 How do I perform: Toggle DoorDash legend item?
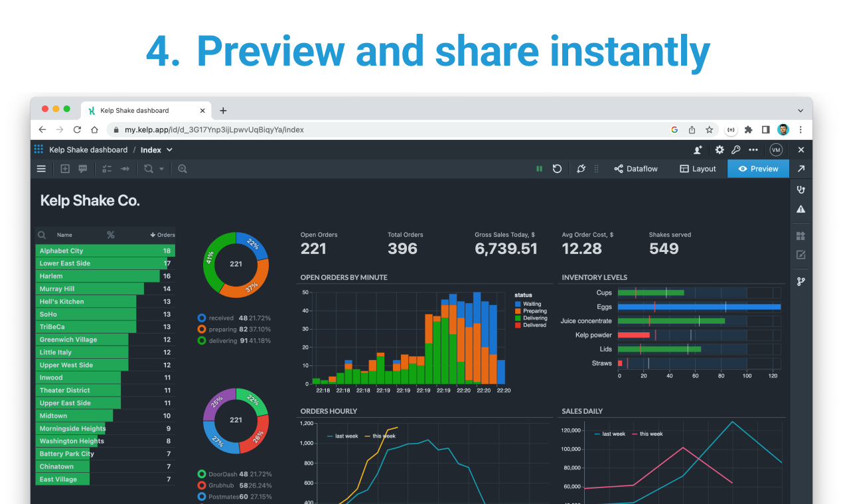click(x=234, y=474)
